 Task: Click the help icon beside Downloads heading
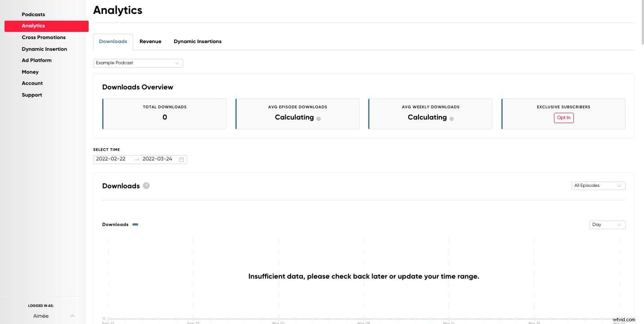point(146,186)
